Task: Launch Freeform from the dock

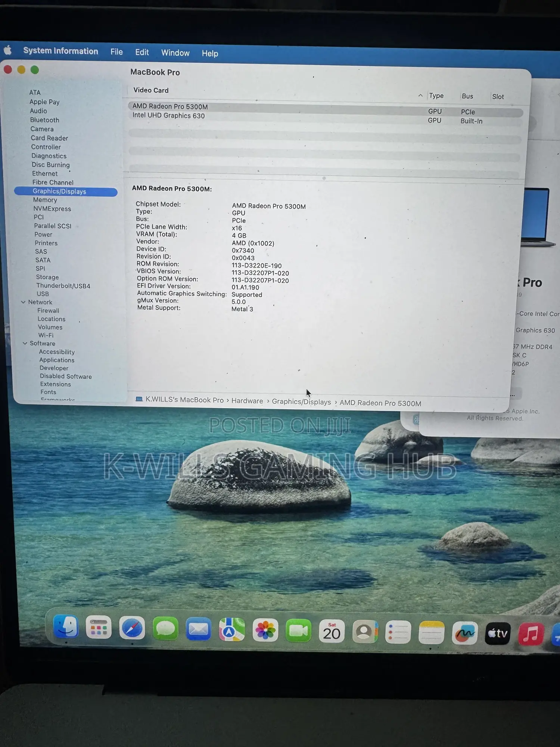Action: pos(464,633)
